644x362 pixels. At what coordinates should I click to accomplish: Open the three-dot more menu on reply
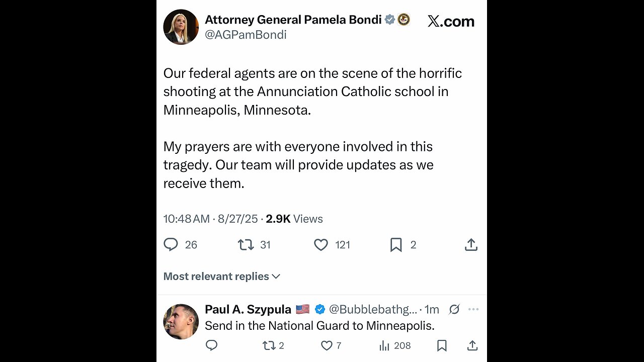point(473,309)
